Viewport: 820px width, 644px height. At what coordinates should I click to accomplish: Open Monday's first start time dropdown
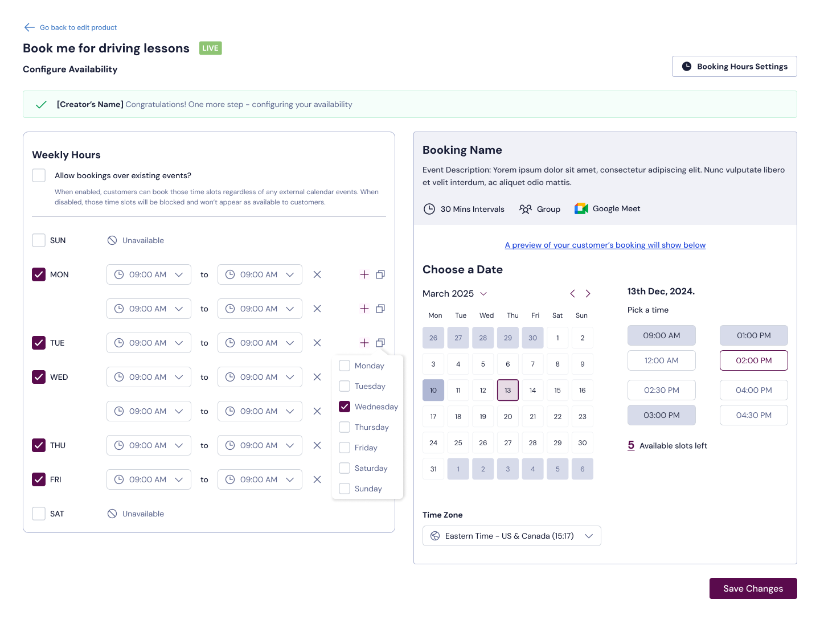pos(149,274)
